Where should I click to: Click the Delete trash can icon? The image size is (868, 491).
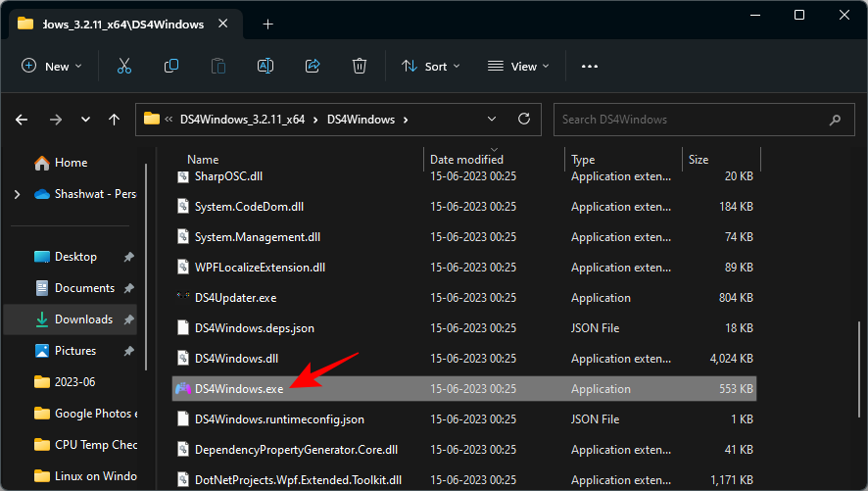pyautogui.click(x=360, y=67)
